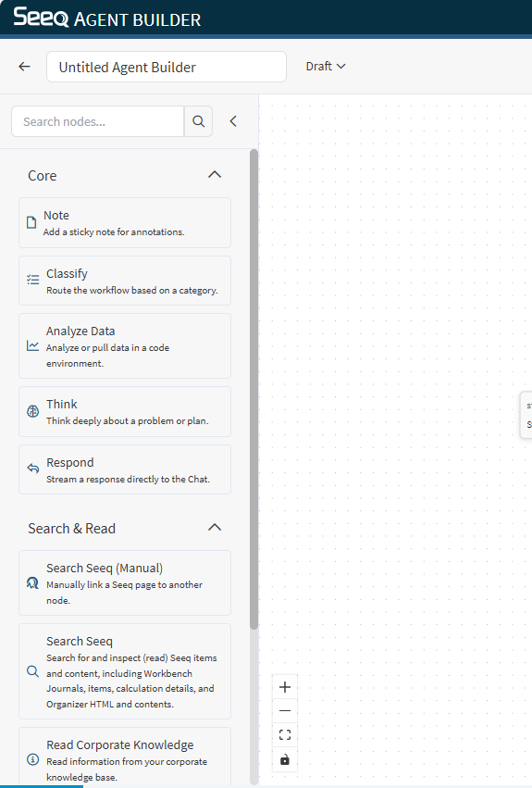The width and height of the screenshot is (532, 788).
Task: Select the Analyze Data chart icon
Action: point(32,345)
